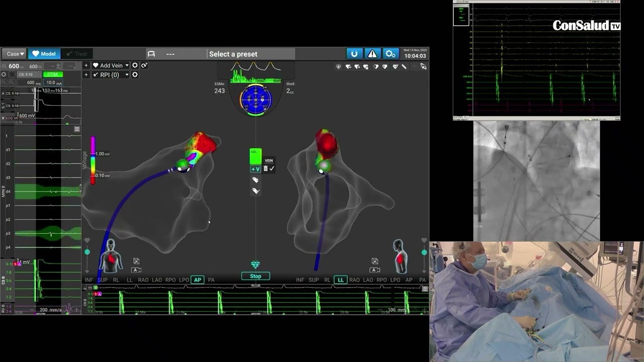Image resolution: width=644 pixels, height=362 pixels.
Task: Click the rightmost heart-rotate icon in top-right toolbar
Action: tap(424, 66)
